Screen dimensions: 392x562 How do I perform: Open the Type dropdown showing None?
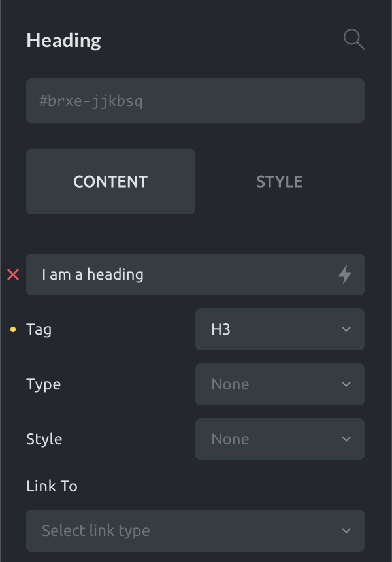[x=280, y=384]
